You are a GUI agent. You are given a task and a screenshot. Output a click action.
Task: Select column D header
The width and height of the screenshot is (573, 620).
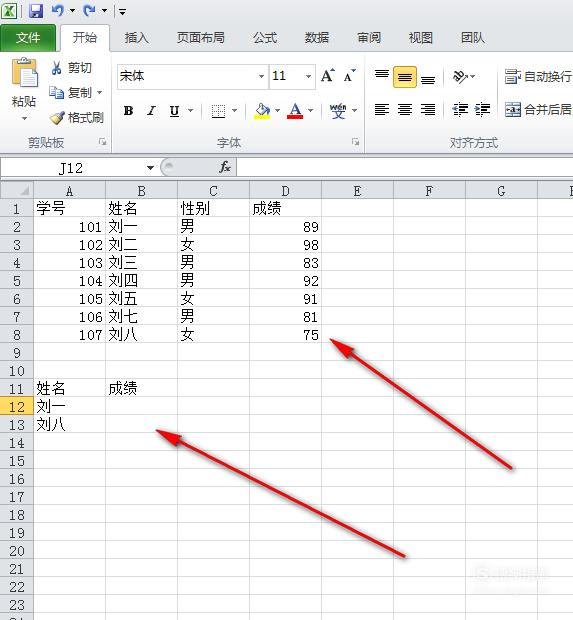point(286,191)
